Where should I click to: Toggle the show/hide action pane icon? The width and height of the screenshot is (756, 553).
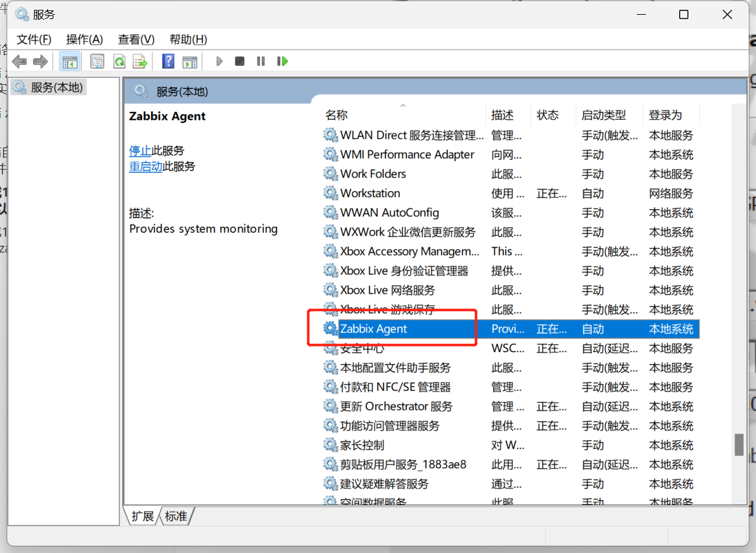coord(190,61)
